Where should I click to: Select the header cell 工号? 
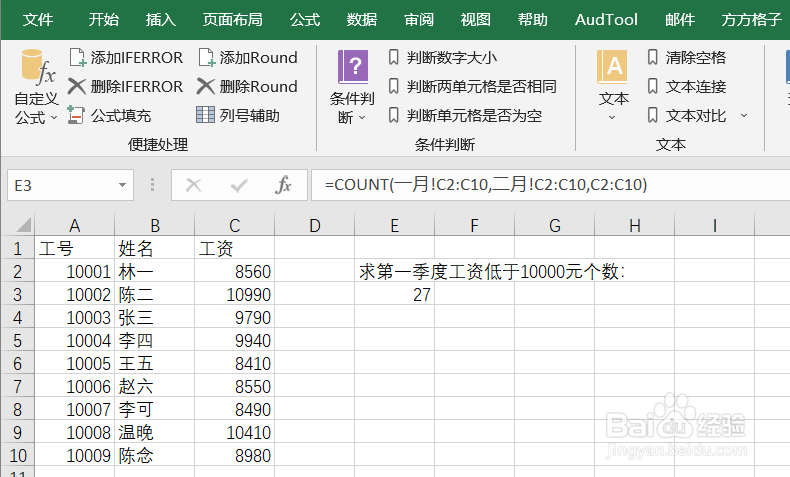[x=75, y=248]
